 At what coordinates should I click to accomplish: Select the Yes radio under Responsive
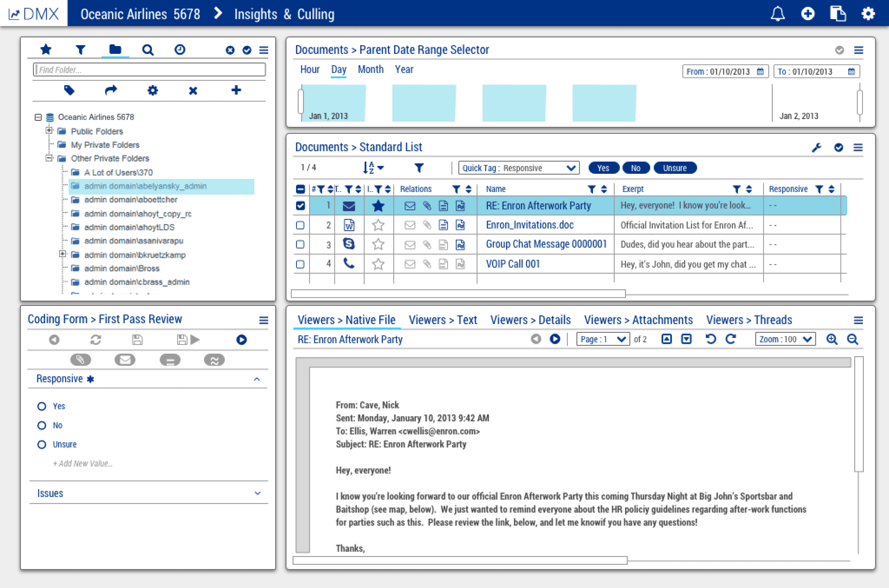pyautogui.click(x=42, y=406)
